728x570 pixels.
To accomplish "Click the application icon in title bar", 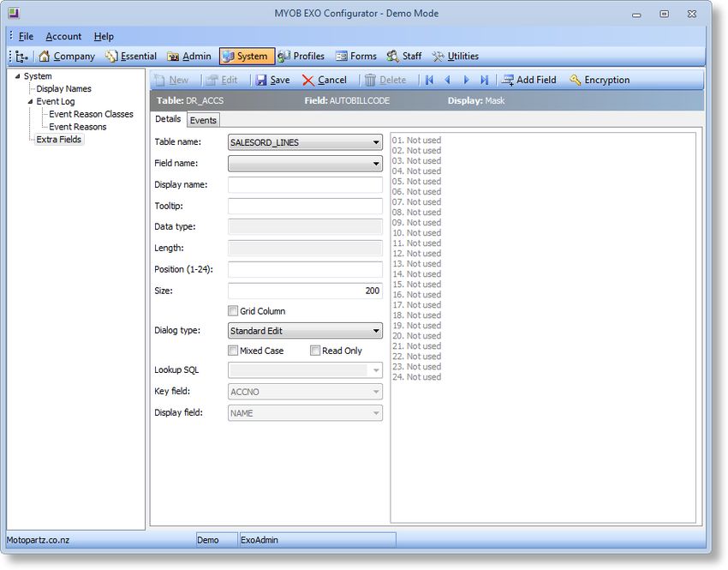I will pyautogui.click(x=14, y=14).
